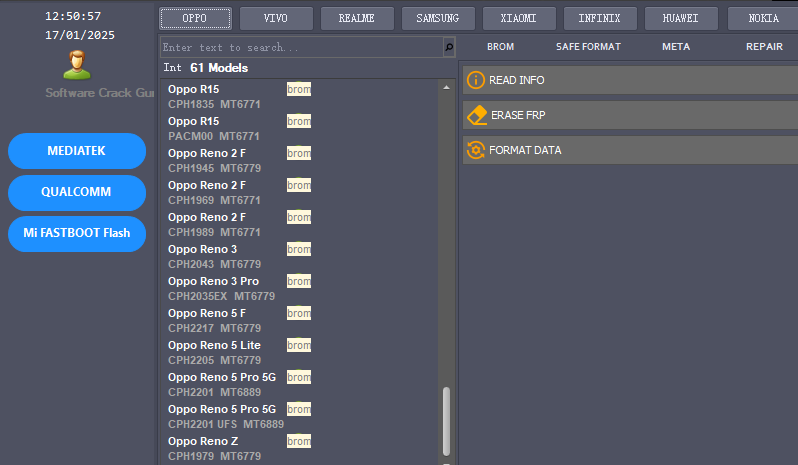Click the model list scroll-up arrow
The width and height of the screenshot is (798, 465).
446,88
